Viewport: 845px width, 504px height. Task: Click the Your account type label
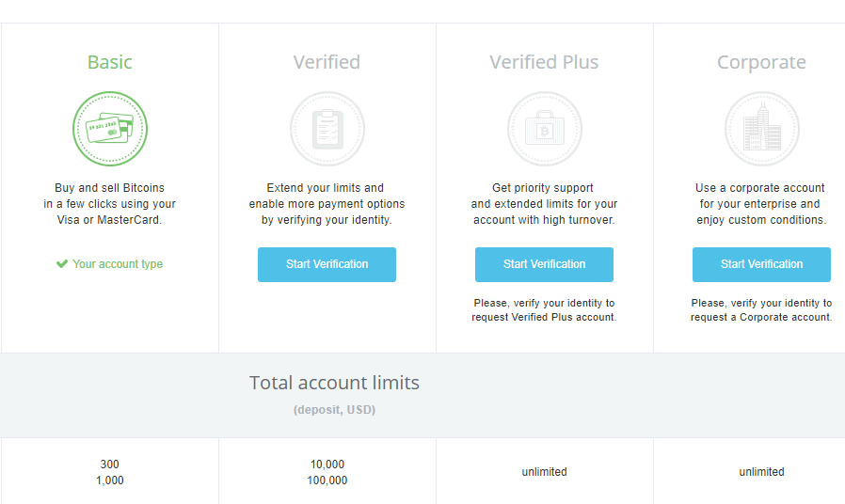(118, 264)
